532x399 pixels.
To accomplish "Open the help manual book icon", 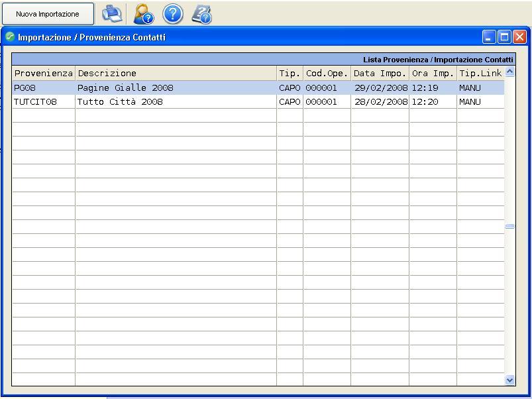I will tap(201, 13).
